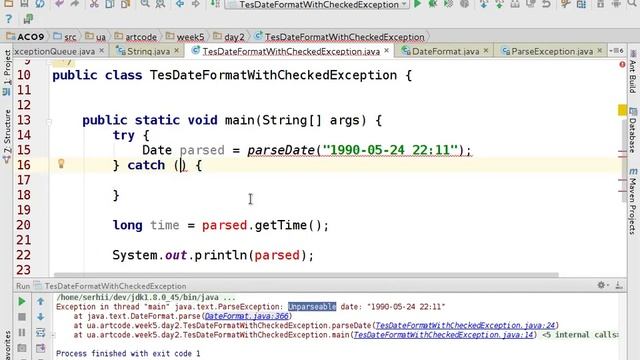
Task: Click the Replace toolbar icon
Action: [x=160, y=4]
